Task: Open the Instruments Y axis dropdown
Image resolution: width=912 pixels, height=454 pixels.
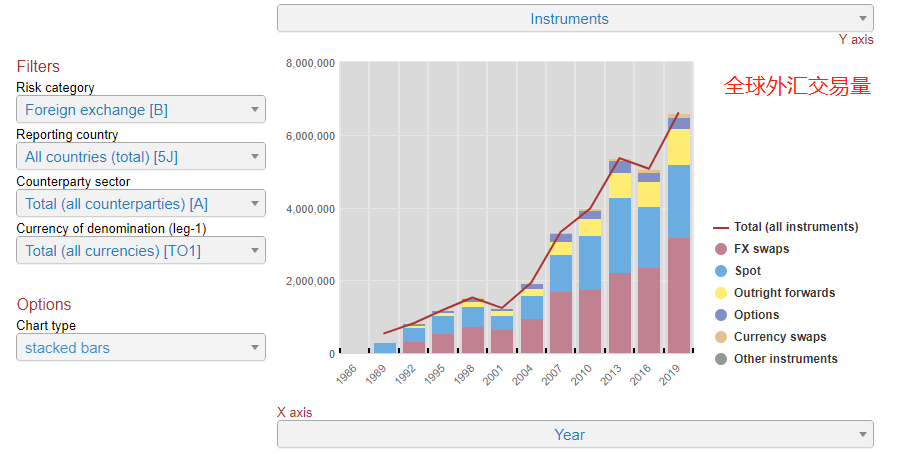Action: click(x=574, y=19)
